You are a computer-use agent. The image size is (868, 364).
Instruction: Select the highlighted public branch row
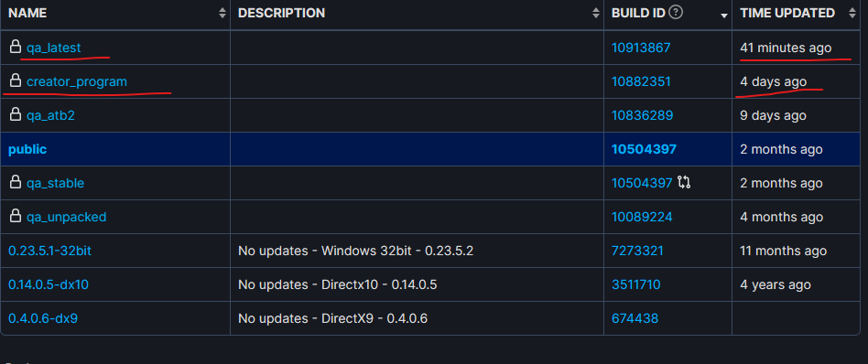[x=434, y=149]
